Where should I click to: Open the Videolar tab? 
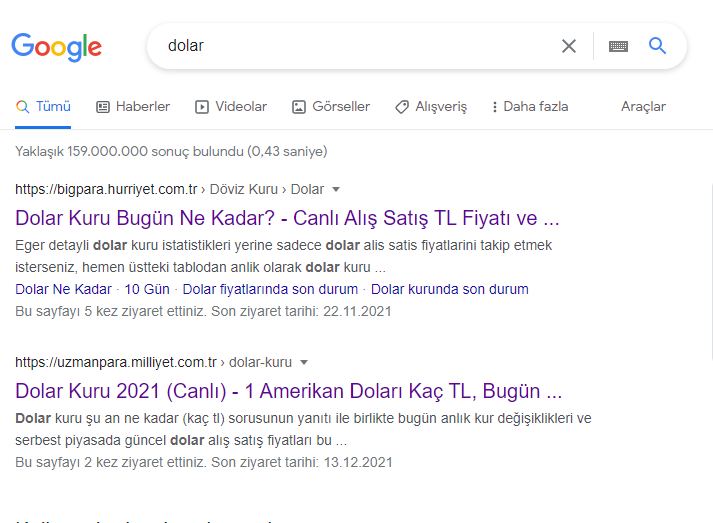point(231,106)
